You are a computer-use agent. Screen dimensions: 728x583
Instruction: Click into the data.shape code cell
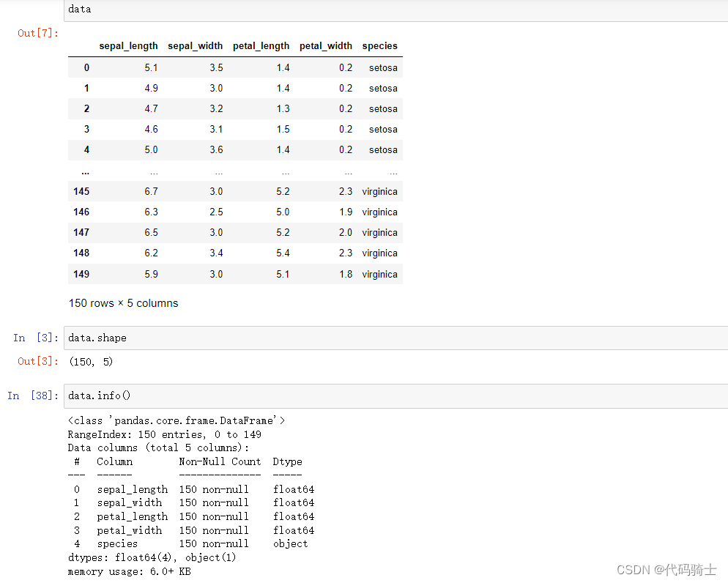point(395,338)
